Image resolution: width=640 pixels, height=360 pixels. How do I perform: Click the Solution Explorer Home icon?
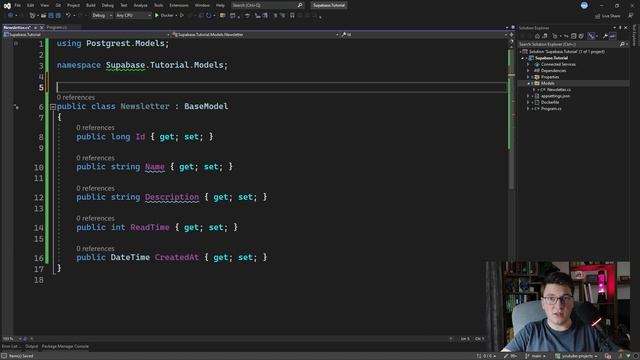click(x=537, y=36)
